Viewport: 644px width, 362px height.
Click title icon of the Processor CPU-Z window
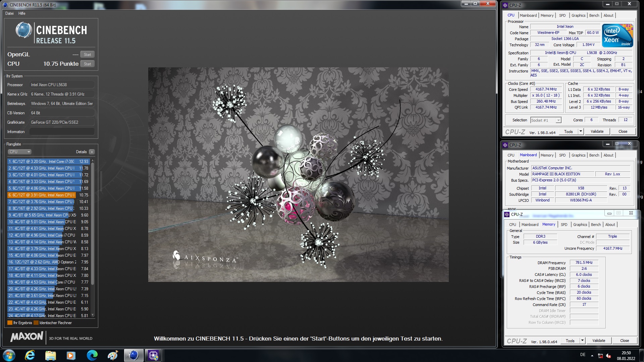[x=505, y=5]
